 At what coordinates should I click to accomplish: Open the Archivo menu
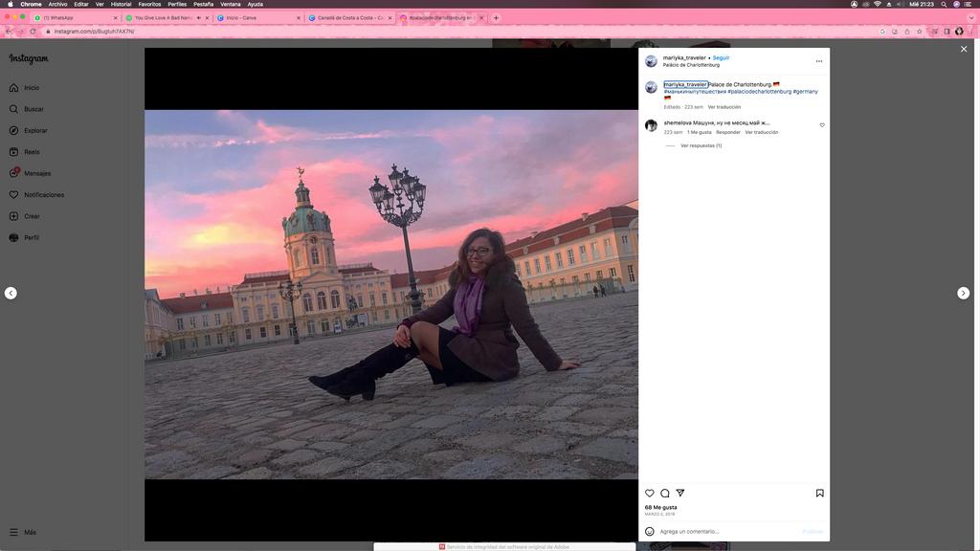57,5
